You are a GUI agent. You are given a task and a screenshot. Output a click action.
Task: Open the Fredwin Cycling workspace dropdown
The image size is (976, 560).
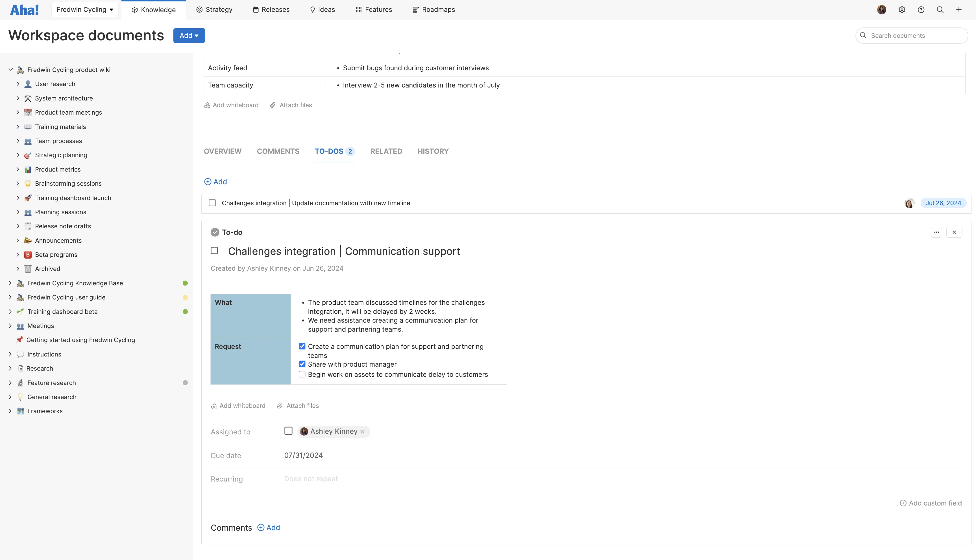(x=85, y=9)
